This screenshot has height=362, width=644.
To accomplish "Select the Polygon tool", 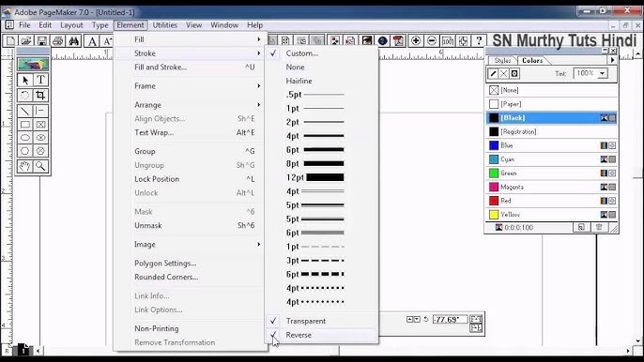I will (25, 151).
